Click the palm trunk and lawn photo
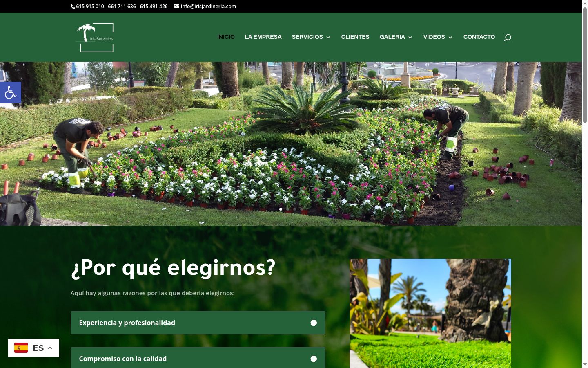This screenshot has width=588, height=368. tap(430, 313)
